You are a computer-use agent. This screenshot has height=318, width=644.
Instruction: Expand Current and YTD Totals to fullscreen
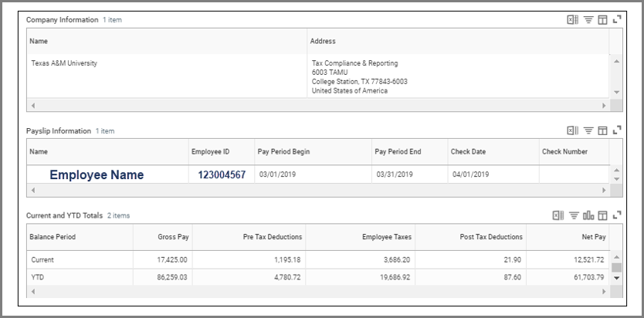point(618,215)
